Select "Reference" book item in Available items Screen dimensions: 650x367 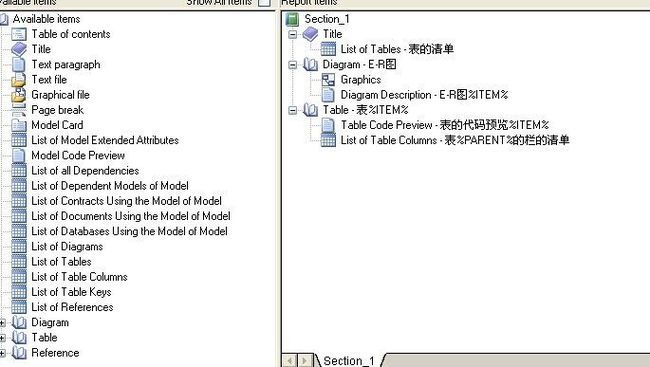click(x=55, y=353)
